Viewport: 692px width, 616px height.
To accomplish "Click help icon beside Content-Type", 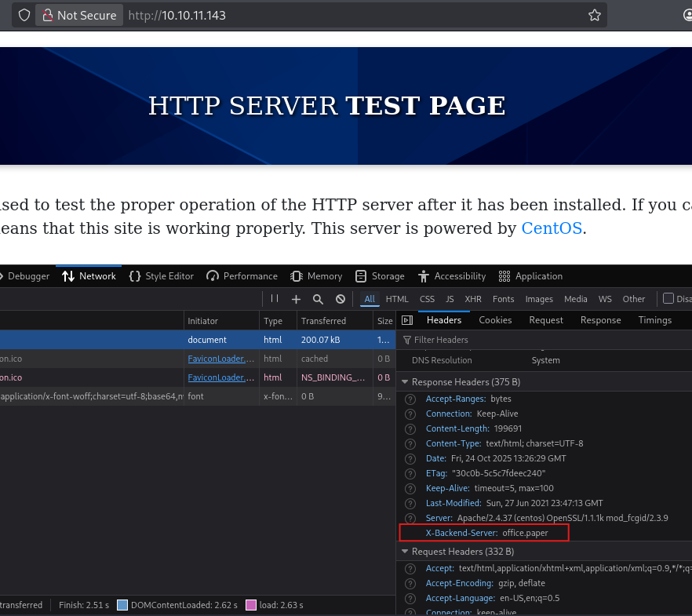I will (x=410, y=444).
